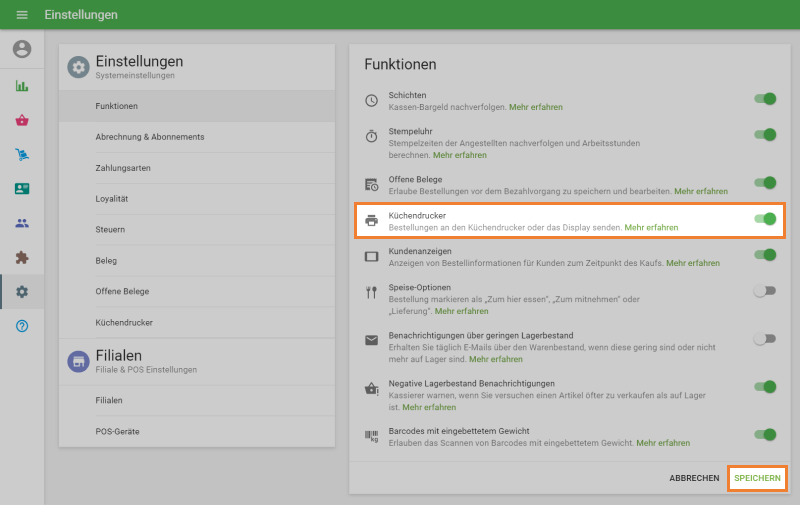800x505 pixels.
Task: Enable low stock notifications toggle
Action: (765, 339)
